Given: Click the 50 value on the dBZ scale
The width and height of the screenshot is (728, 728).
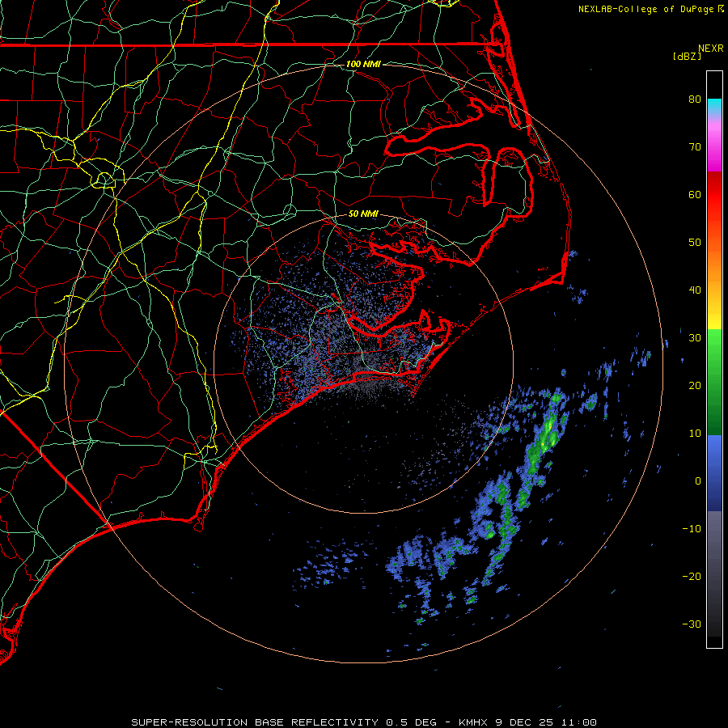Looking at the screenshot, I should tap(695, 243).
